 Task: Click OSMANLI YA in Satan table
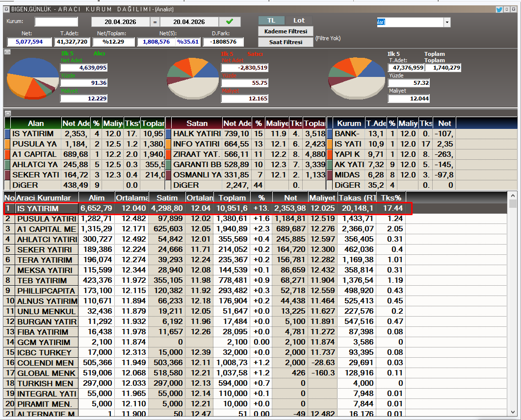[197, 175]
